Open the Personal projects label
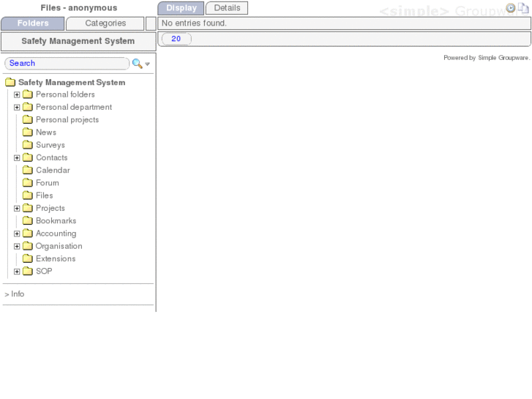This screenshot has width=532, height=399. [x=67, y=119]
